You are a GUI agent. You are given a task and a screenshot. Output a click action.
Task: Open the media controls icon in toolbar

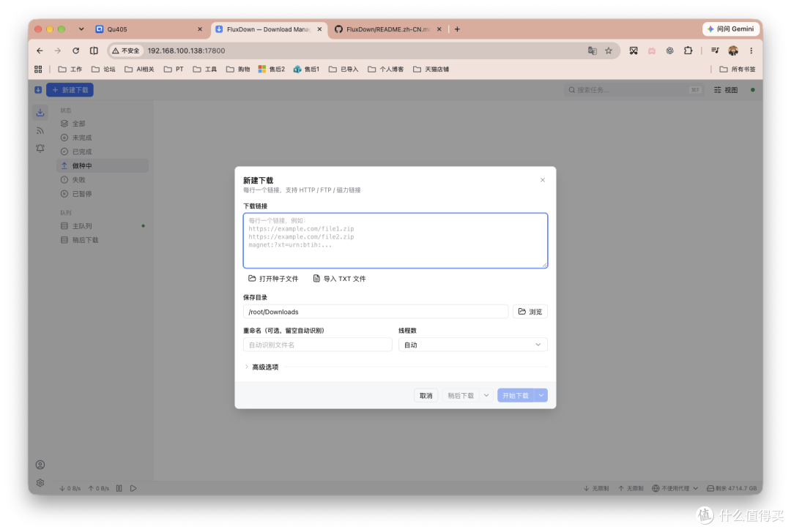pos(715,50)
